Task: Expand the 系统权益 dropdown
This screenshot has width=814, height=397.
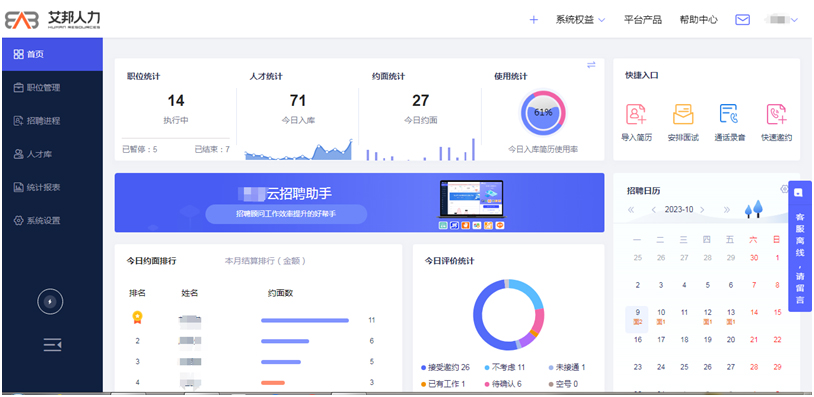Action: pyautogui.click(x=580, y=20)
